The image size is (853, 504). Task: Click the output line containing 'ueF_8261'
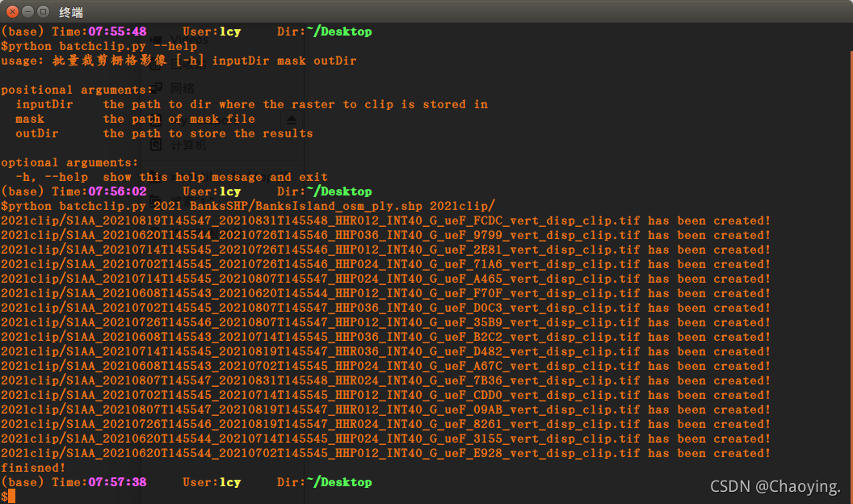(385, 424)
